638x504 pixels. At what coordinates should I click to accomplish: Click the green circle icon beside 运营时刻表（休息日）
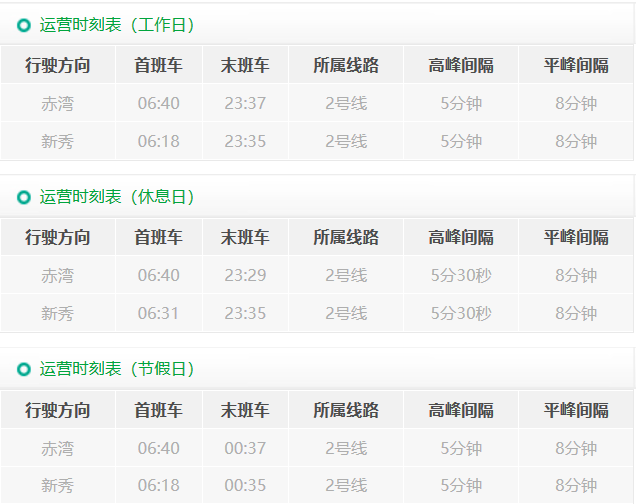(x=24, y=198)
